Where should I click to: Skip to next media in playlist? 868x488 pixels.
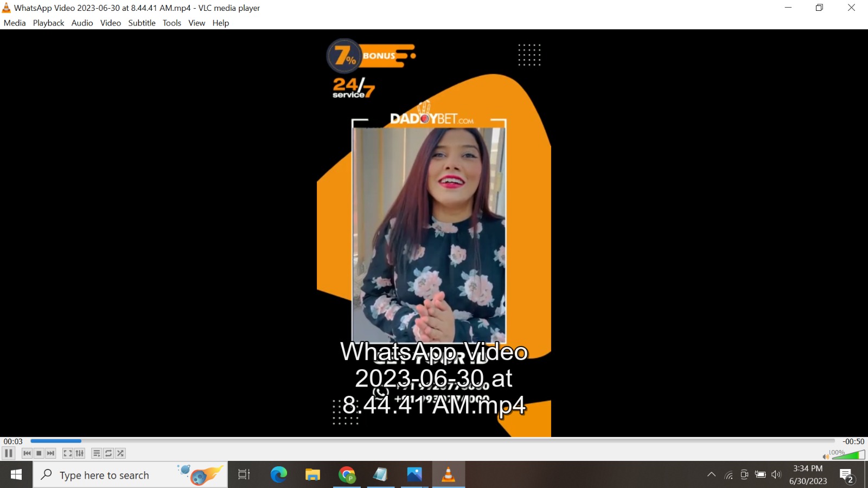[x=50, y=453]
